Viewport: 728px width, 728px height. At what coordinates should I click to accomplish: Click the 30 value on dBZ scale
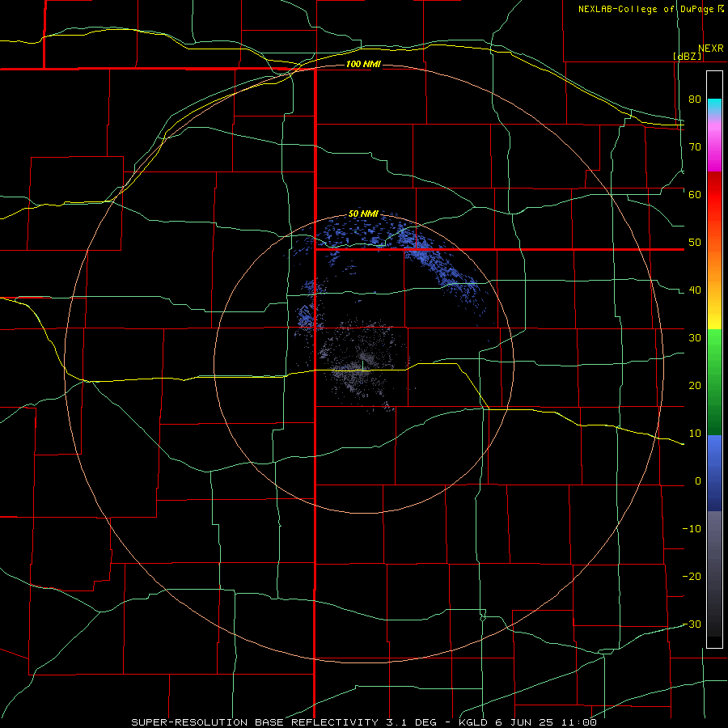695,337
